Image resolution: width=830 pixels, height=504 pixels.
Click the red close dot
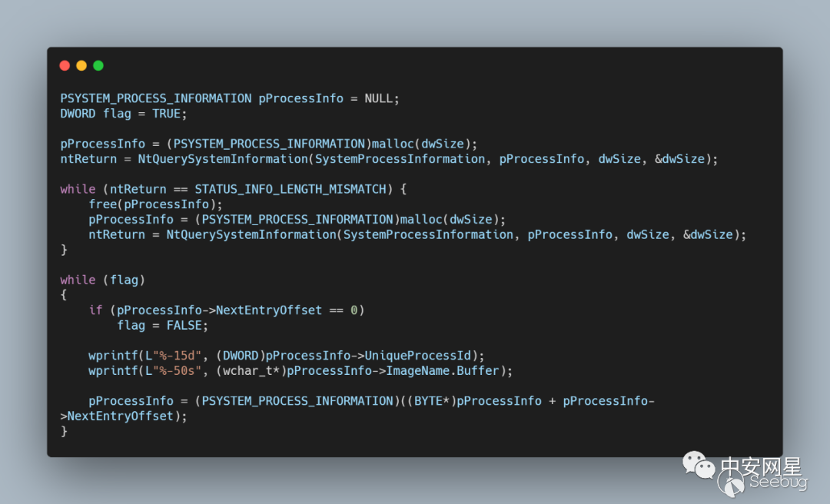[x=65, y=66]
